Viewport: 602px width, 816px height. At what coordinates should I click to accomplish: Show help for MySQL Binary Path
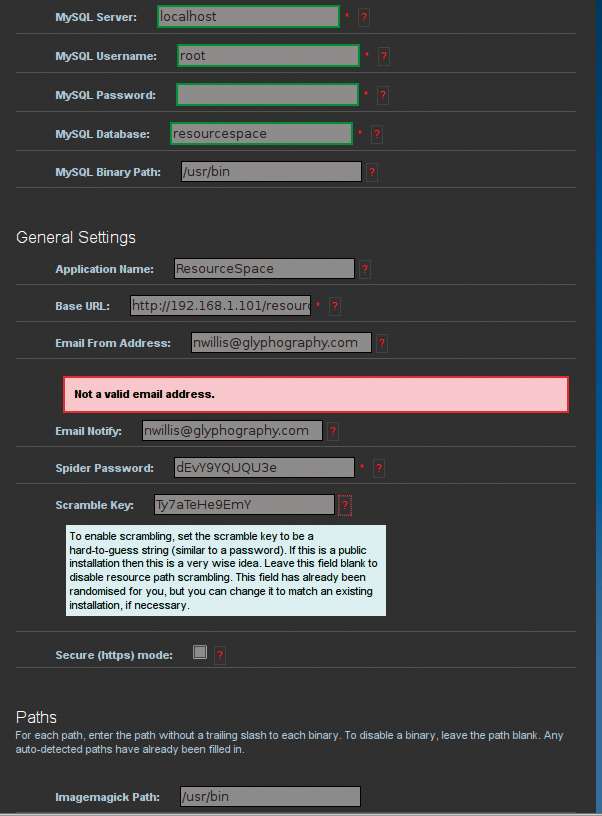pos(372,172)
